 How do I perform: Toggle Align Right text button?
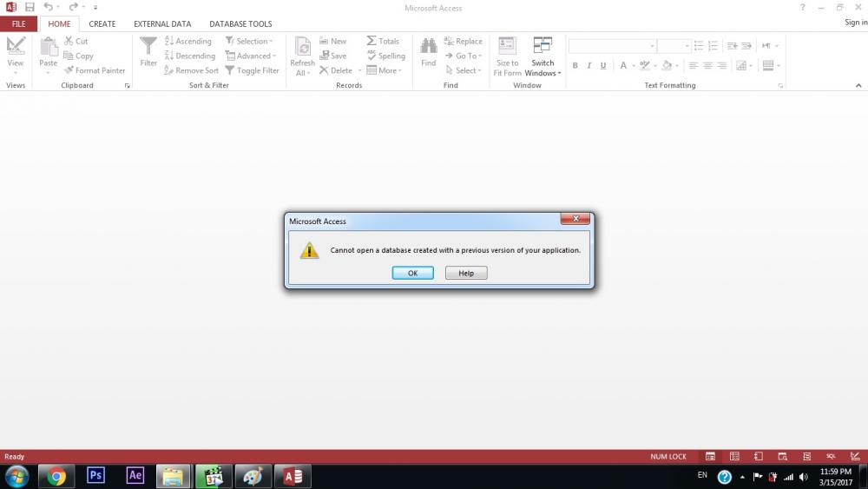click(x=722, y=65)
